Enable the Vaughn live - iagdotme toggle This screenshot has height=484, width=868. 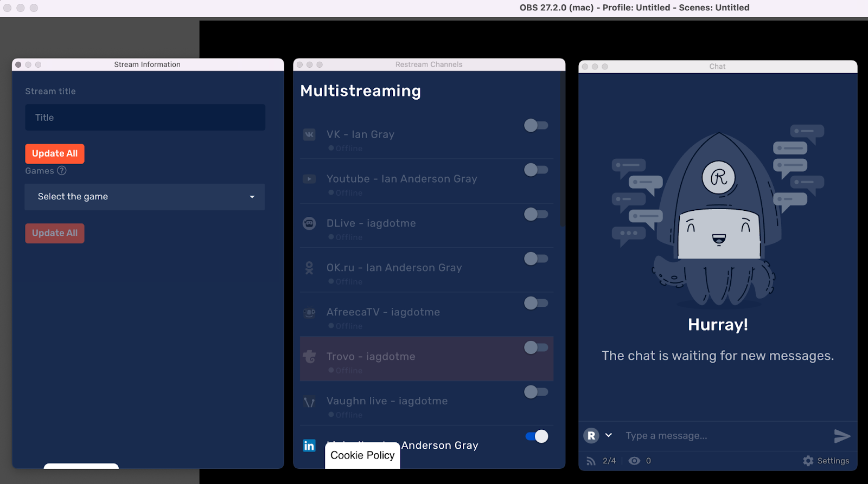pos(536,392)
